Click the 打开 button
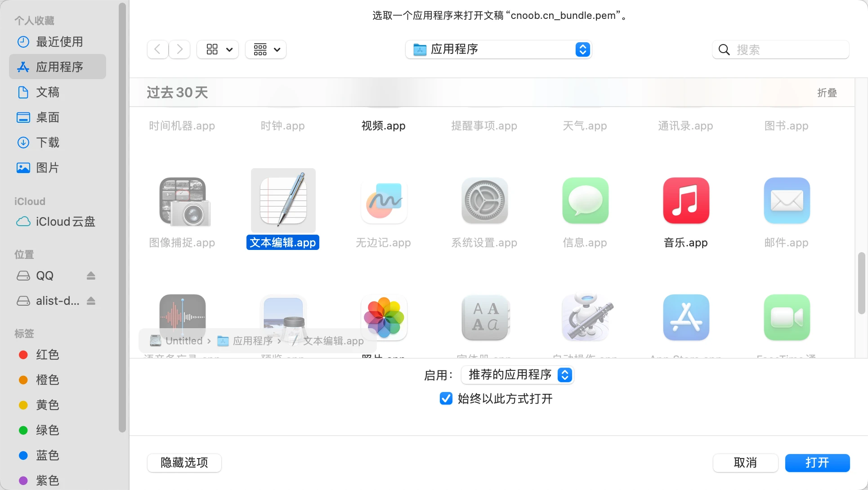Screen dimensions: 868x490 817,463
